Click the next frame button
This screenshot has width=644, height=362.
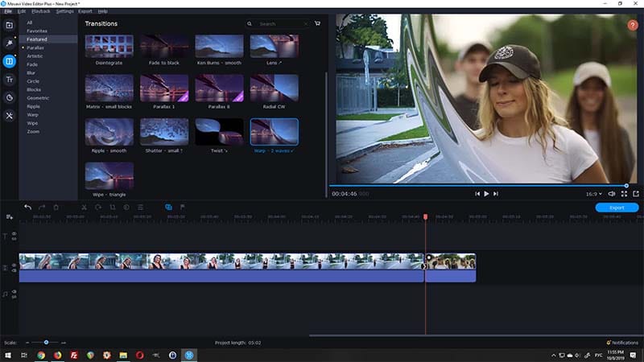point(496,194)
